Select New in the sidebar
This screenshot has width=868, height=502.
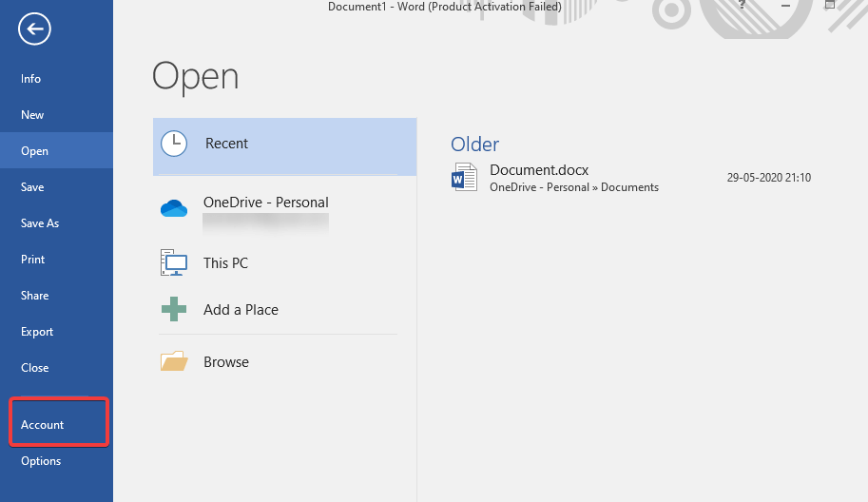tap(32, 115)
